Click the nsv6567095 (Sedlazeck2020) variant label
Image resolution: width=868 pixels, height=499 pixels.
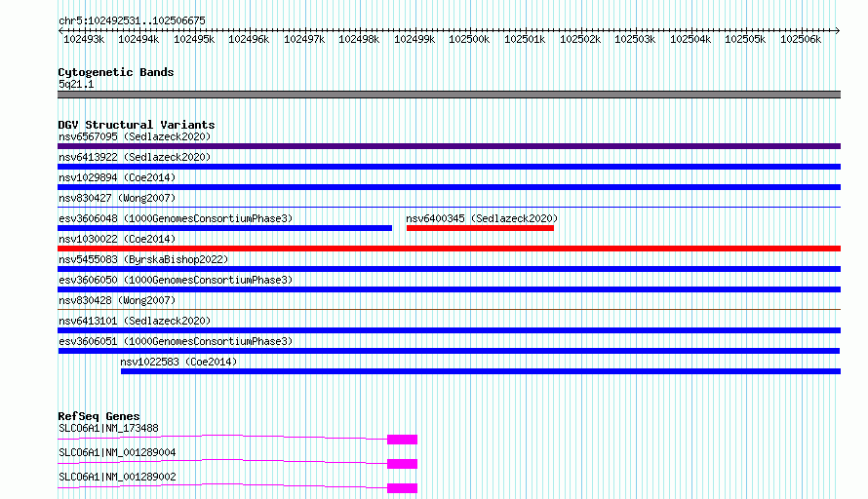pos(135,136)
